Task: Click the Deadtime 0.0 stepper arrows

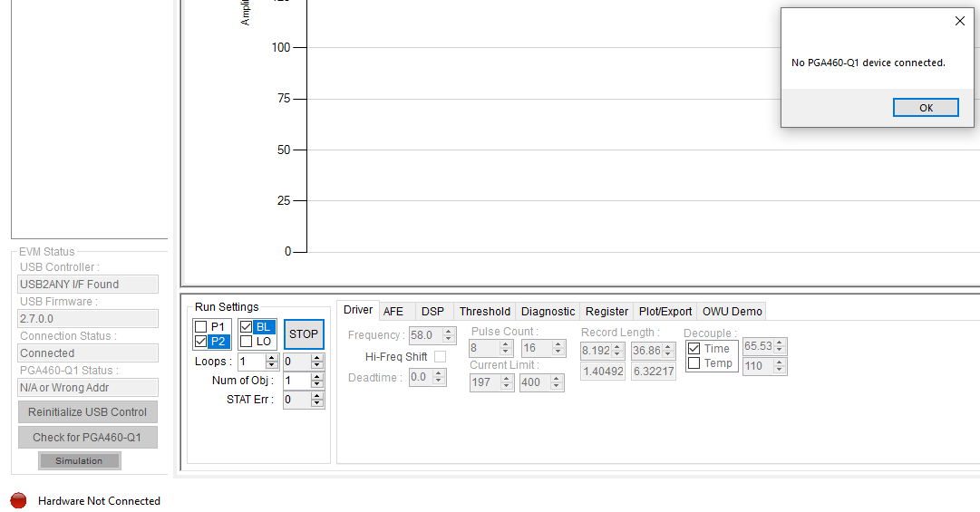Action: pos(439,377)
